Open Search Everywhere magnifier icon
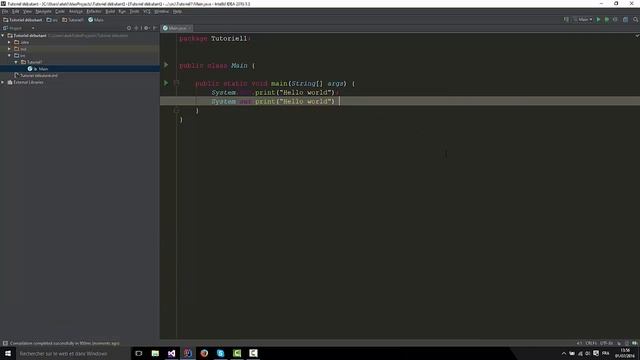 tap(636, 20)
